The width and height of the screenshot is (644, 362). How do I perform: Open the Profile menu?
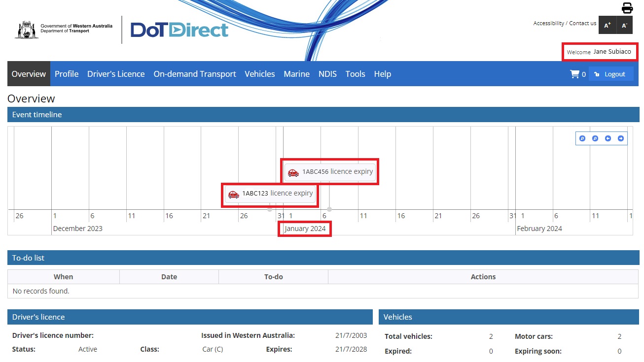tap(67, 74)
